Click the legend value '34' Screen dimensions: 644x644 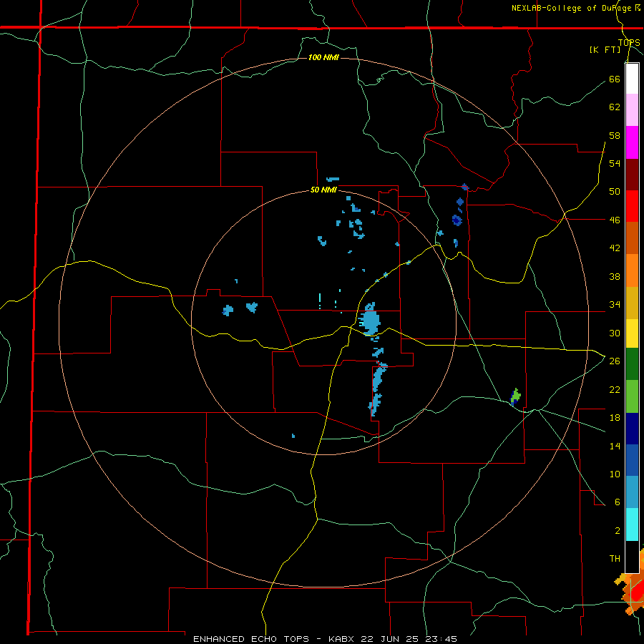click(x=615, y=304)
